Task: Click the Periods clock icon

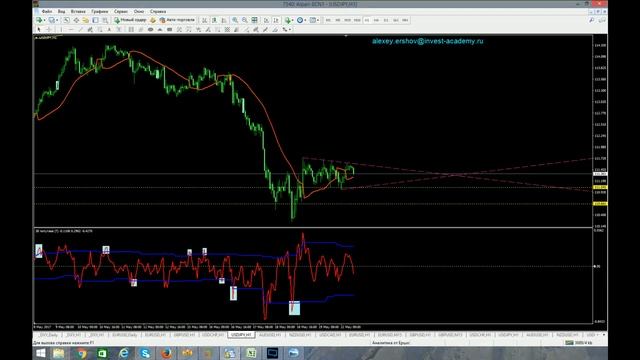Action: [x=300, y=20]
